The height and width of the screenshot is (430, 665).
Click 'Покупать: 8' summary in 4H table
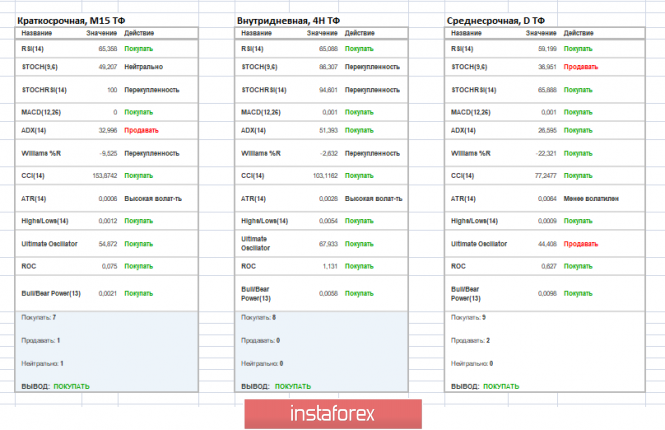coord(259,317)
